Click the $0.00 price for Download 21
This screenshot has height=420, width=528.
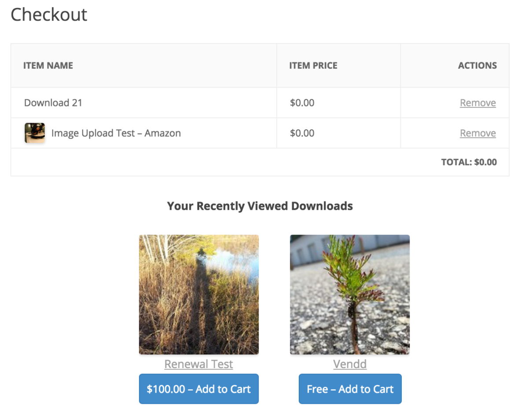click(x=302, y=102)
